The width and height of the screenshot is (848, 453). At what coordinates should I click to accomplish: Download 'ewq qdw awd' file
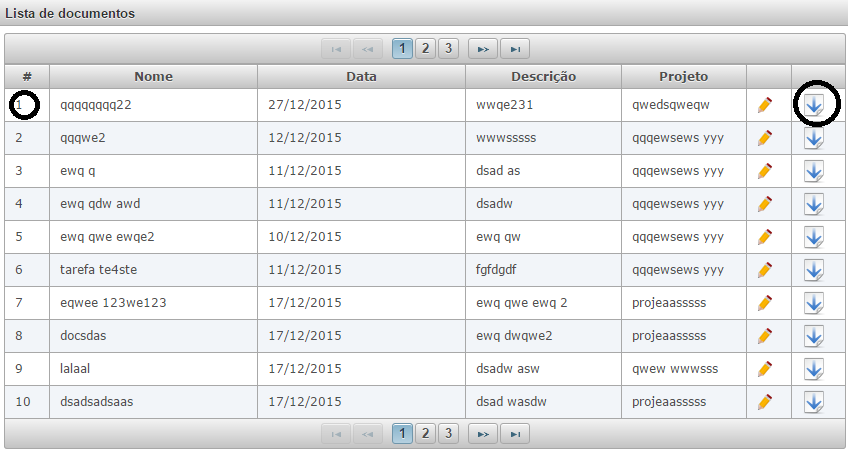click(814, 204)
